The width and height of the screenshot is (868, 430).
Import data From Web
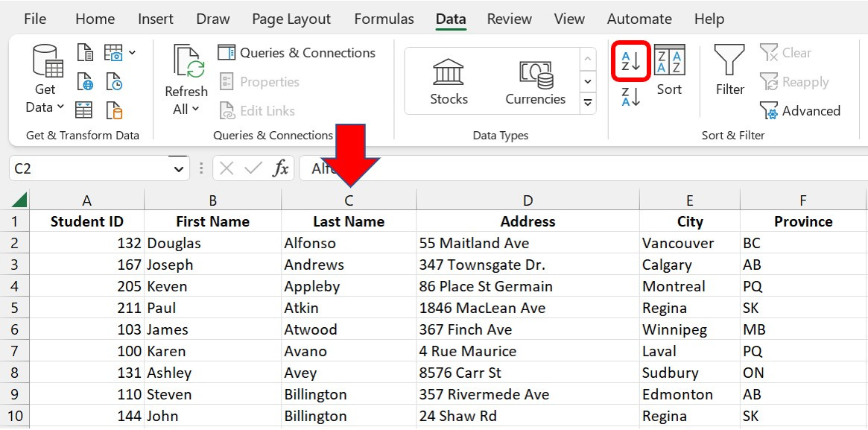(x=84, y=82)
